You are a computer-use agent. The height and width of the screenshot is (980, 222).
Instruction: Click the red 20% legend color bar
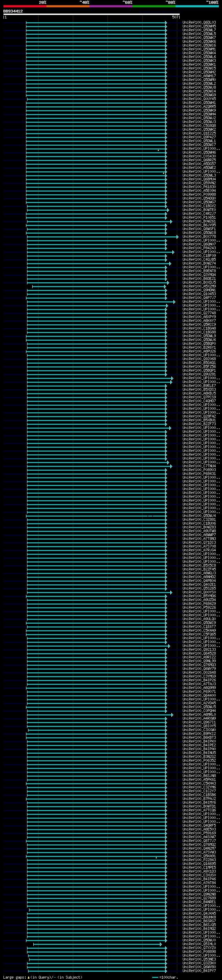click(25, 6)
